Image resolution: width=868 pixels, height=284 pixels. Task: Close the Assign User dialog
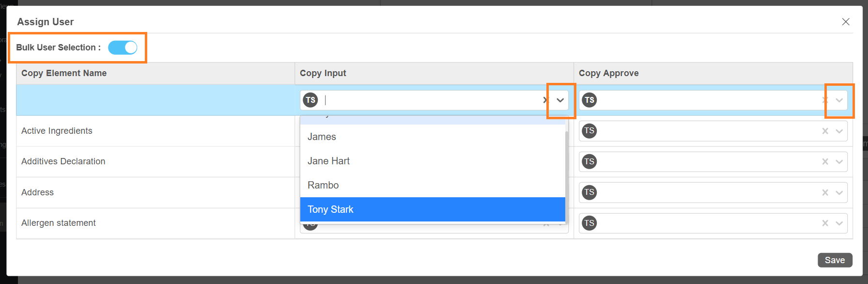pos(846,22)
